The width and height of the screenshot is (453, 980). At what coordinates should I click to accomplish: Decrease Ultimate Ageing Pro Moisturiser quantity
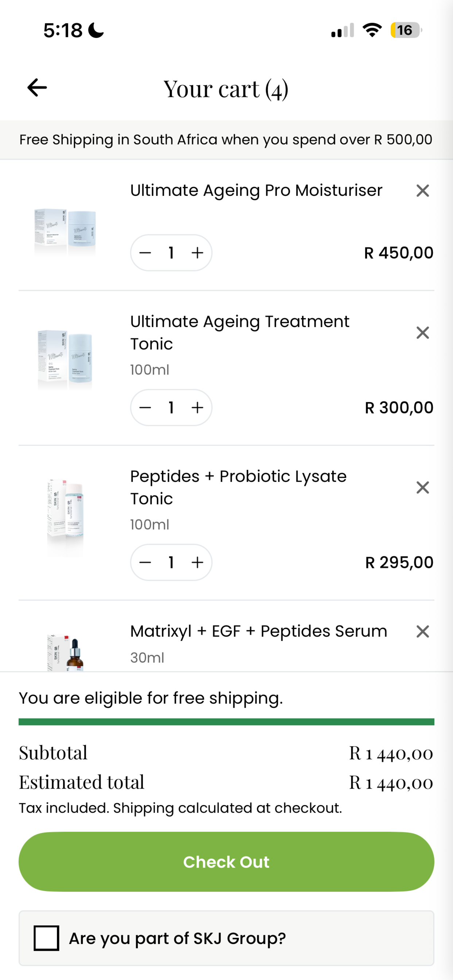[145, 253]
